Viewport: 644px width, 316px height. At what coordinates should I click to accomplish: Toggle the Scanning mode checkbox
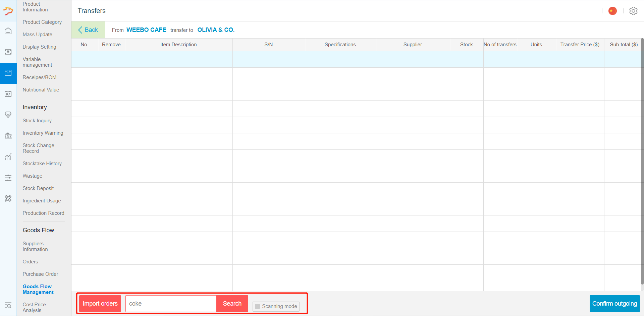click(258, 306)
